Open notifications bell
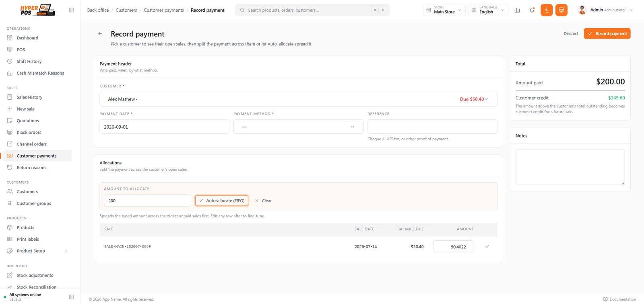 click(x=532, y=10)
